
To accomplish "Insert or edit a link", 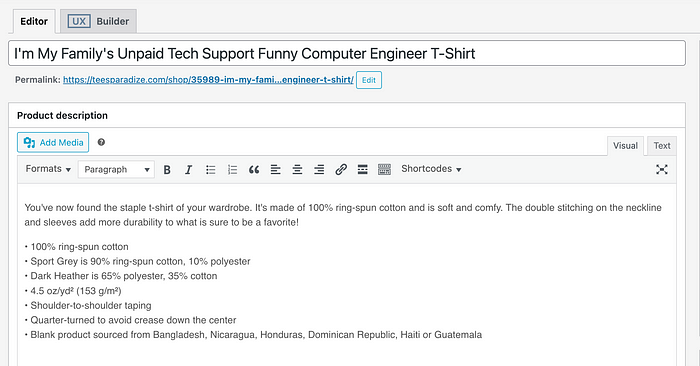I will coord(341,170).
